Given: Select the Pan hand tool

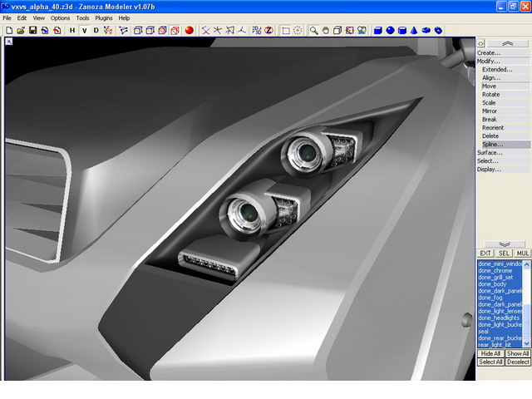Looking at the screenshot, I should click(326, 30).
